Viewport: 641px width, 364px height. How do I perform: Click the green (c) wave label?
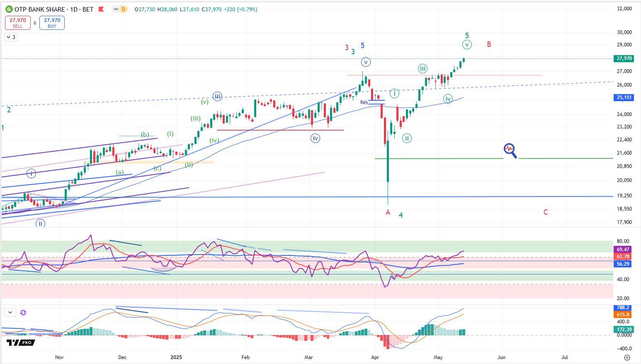(157, 168)
